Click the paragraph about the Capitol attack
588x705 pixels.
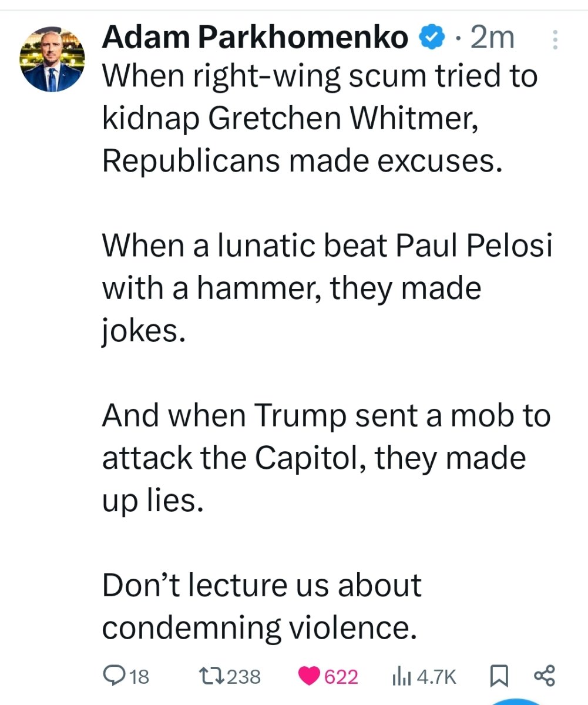point(327,458)
